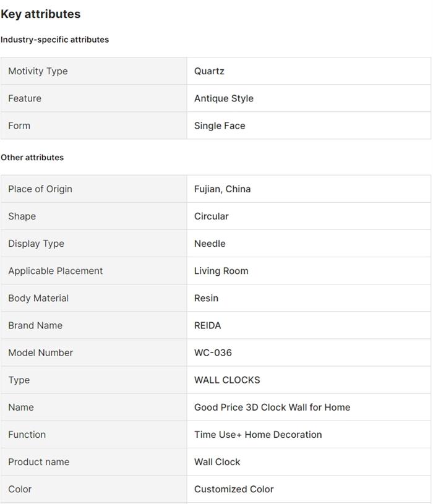The width and height of the screenshot is (433, 504).
Task: Click the WALL CLOCKS type value
Action: click(227, 380)
